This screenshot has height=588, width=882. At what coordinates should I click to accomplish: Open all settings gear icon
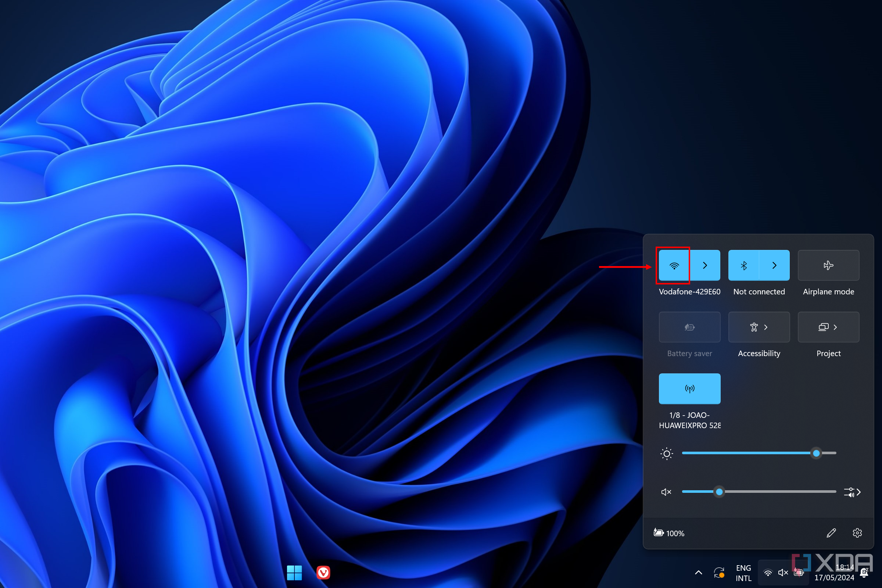pos(857,533)
